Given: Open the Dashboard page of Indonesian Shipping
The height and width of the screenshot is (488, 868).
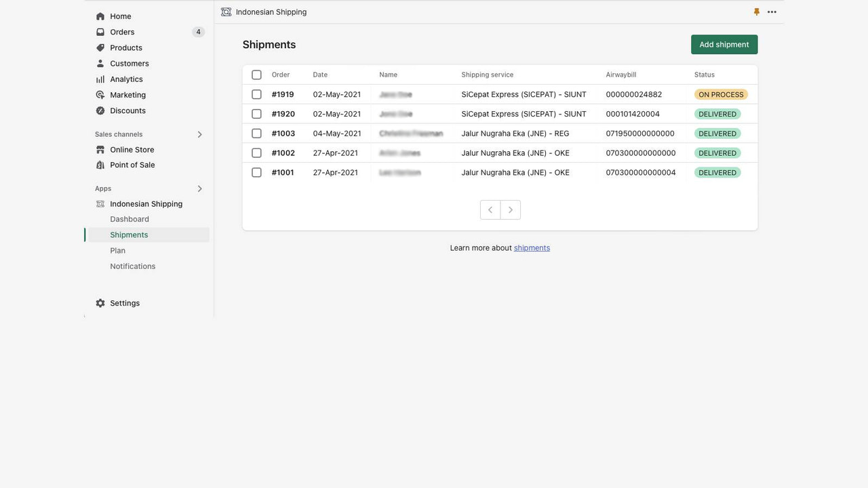Looking at the screenshot, I should pos(129,218).
